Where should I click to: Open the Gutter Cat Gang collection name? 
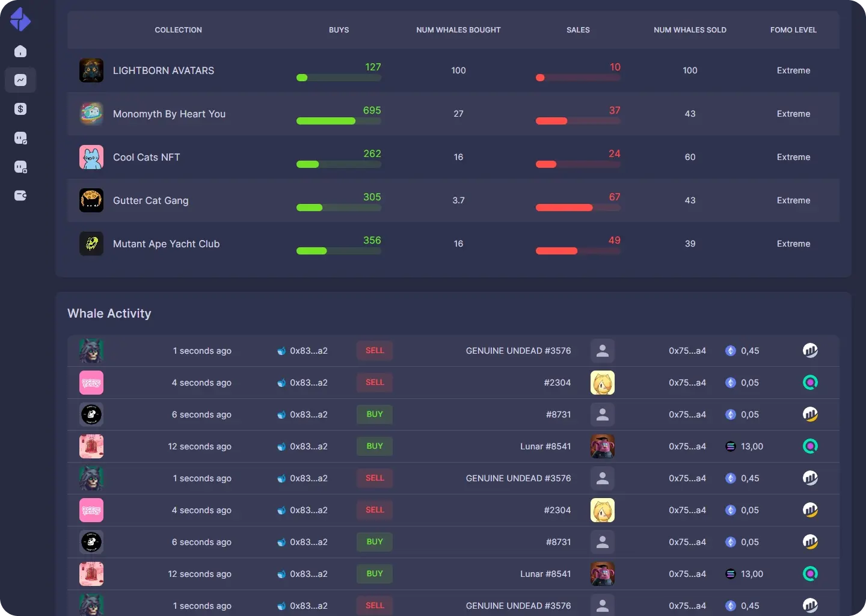pyautogui.click(x=151, y=200)
